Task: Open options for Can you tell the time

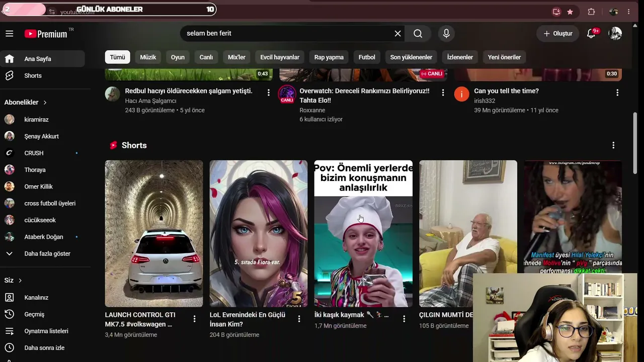Action: 617,93
